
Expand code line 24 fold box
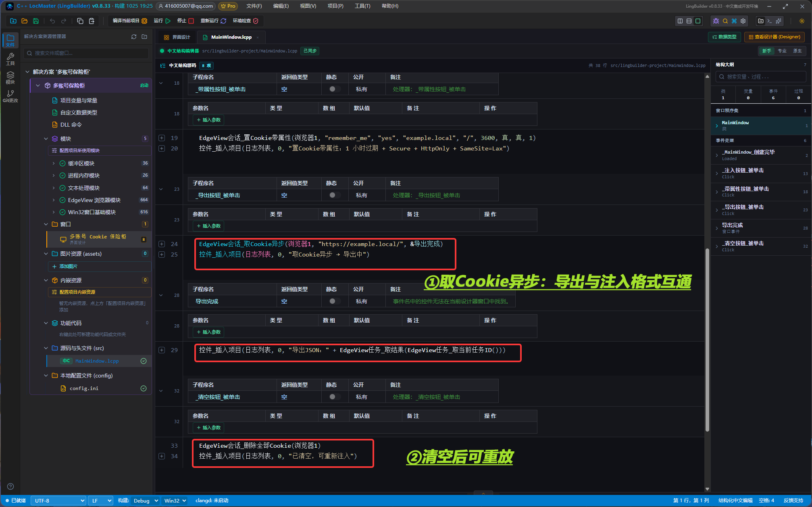[x=162, y=244]
